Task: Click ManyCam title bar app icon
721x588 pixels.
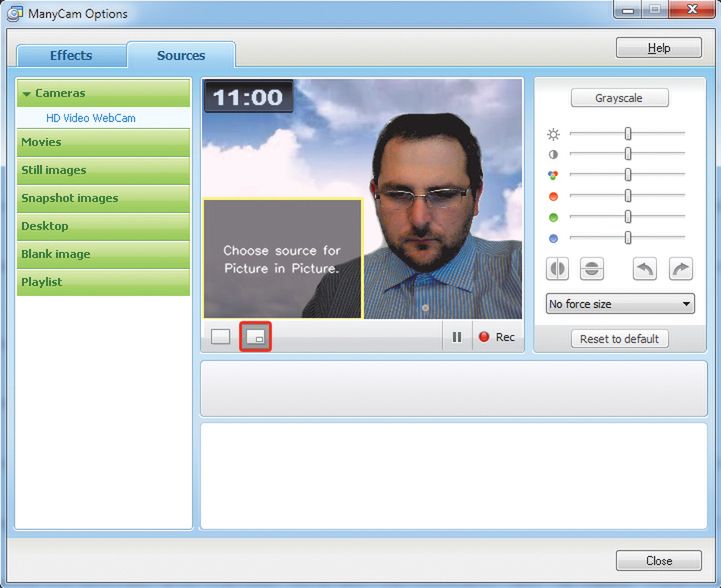Action: (x=15, y=14)
